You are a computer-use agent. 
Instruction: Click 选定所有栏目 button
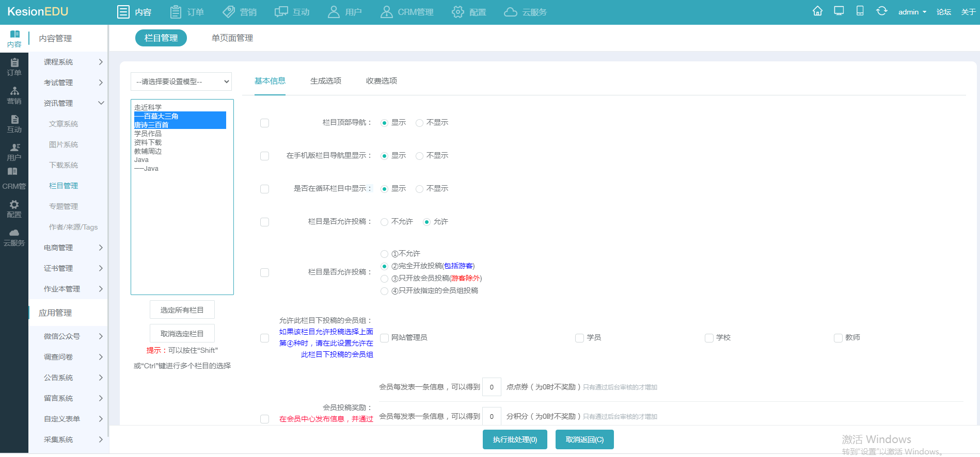(182, 310)
